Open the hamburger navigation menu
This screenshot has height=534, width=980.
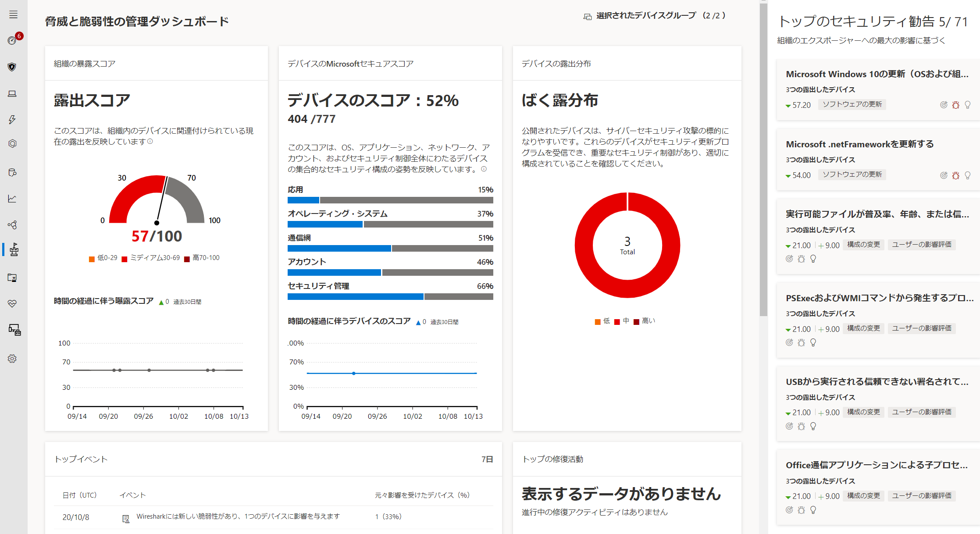click(x=13, y=14)
